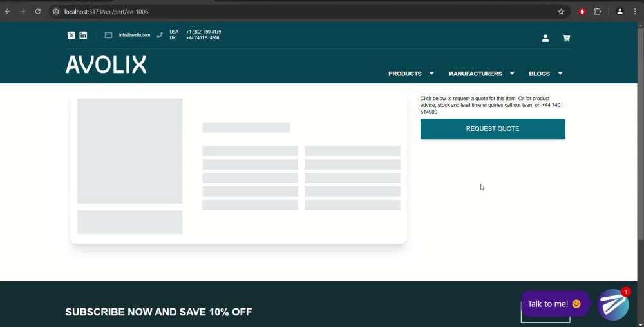The height and width of the screenshot is (327, 644).
Task: Click the USA phone number +1 (302) 899 4179
Action: click(x=204, y=32)
